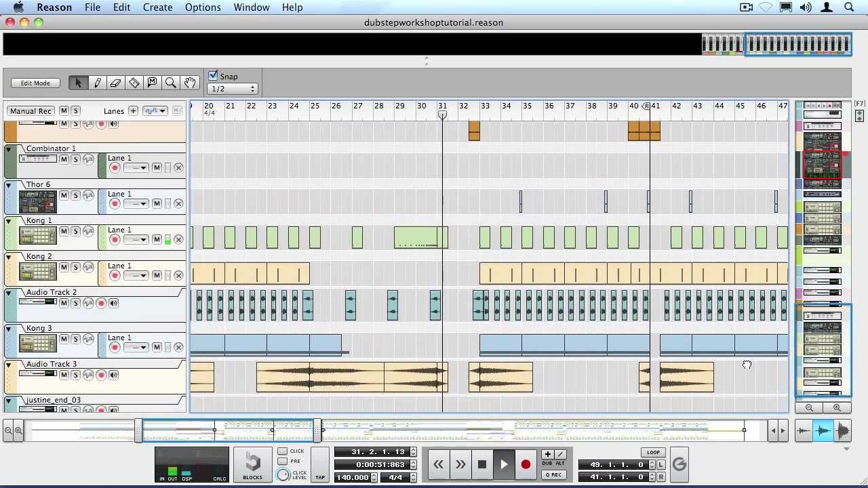Viewport: 868px width, 488px height.
Task: Collapse the Thor 6 track
Action: point(9,184)
